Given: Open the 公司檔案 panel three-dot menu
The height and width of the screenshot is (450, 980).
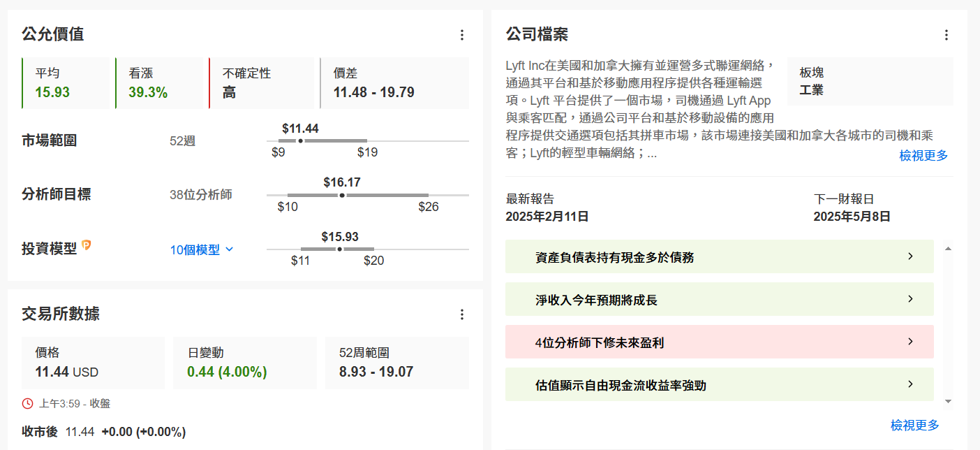Looking at the screenshot, I should (946, 35).
